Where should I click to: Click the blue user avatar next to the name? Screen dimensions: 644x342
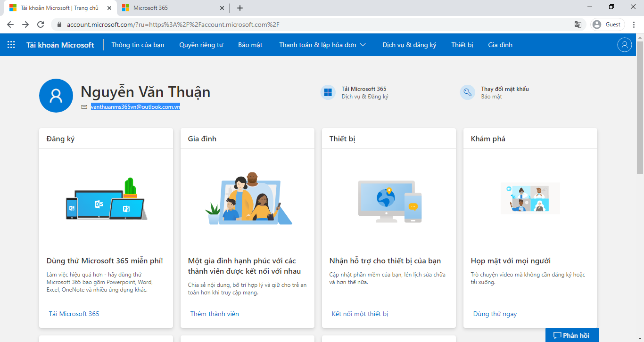click(56, 95)
